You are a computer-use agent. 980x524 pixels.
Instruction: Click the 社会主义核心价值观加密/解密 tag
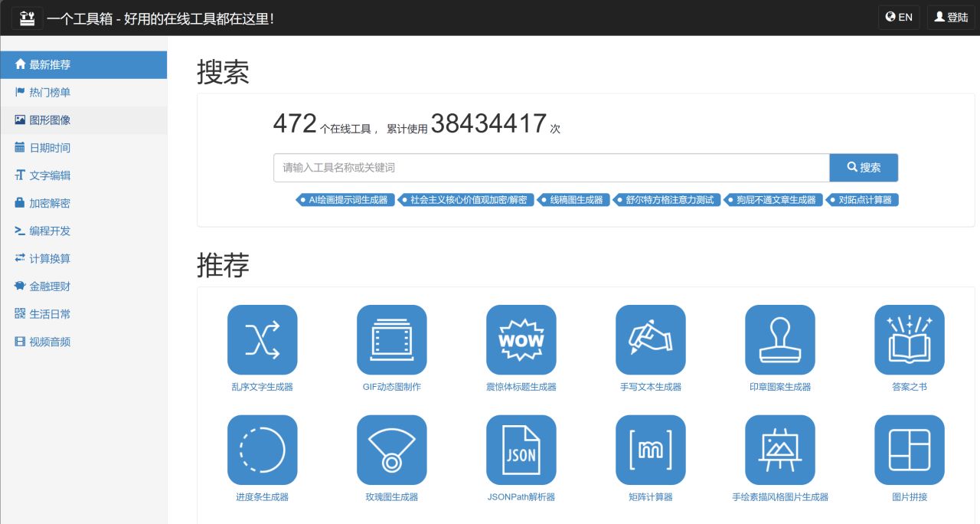pos(465,200)
